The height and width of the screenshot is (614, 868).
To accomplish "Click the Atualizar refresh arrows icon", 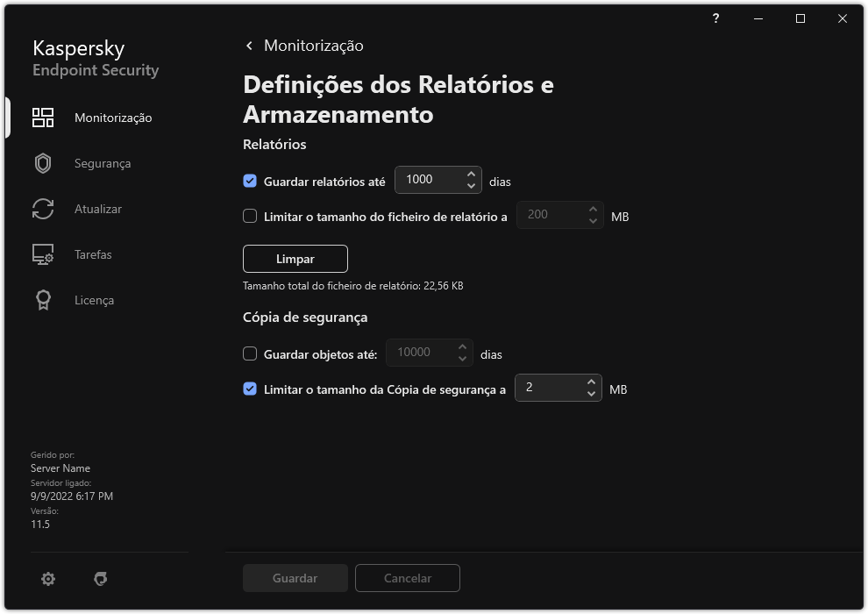I will point(42,209).
